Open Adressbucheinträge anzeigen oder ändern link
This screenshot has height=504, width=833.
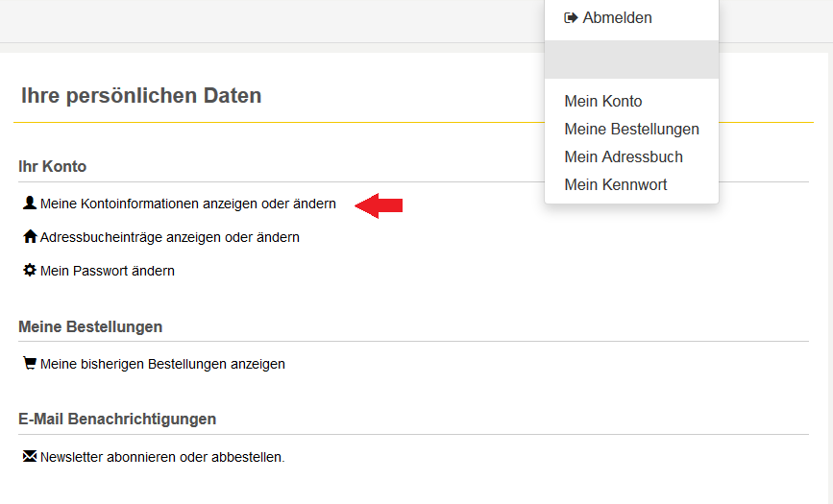(x=170, y=237)
